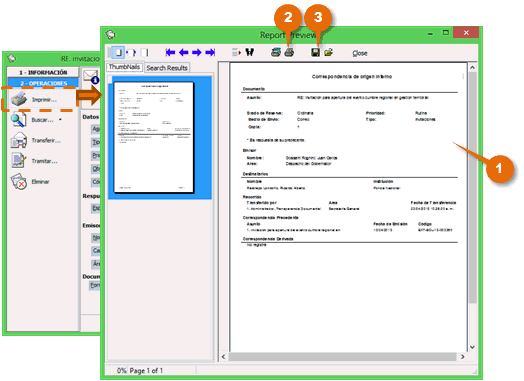Viewport: 524px width, 381px height.
Task: Expand the Buscar dropdown arrow
Action: point(60,120)
